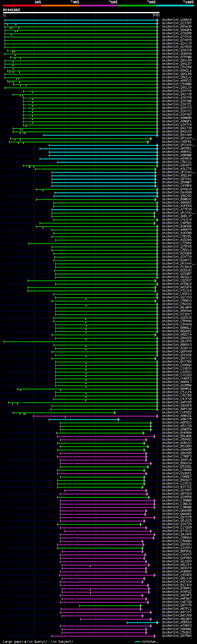Image resolution: width=197 pixels, height=644 pixels.
Task: Click the cyan alignment bar for UniRef100_Q38814
Action: pyautogui.click(x=81, y=20)
